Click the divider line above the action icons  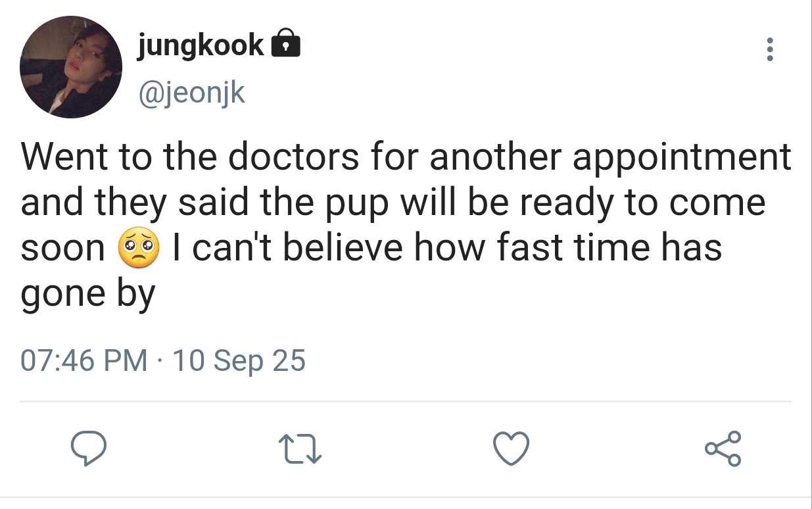406,401
